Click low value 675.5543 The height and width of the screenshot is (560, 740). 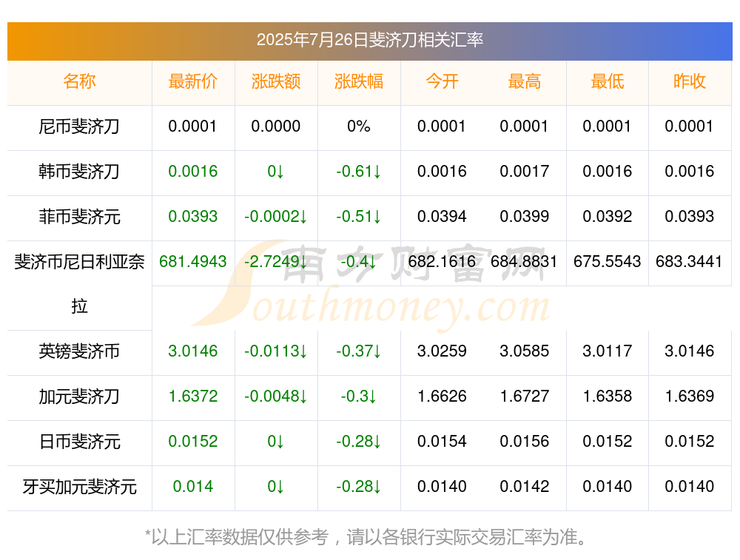(x=608, y=261)
